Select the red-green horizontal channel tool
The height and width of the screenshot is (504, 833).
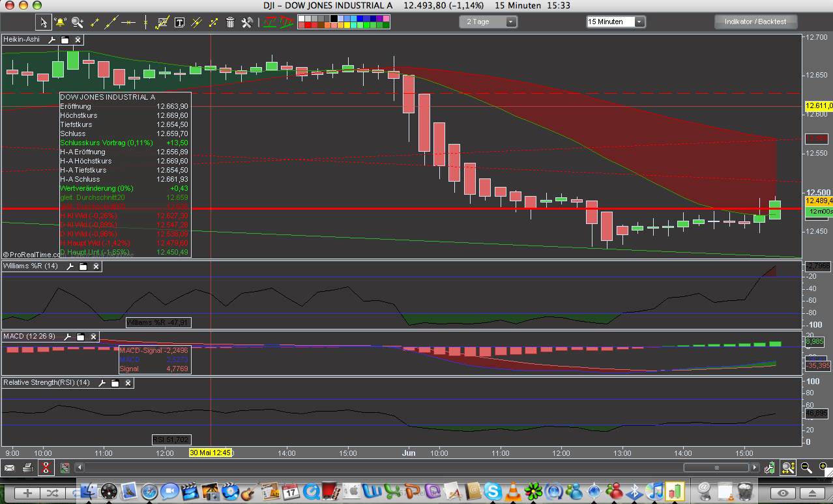pos(269,22)
